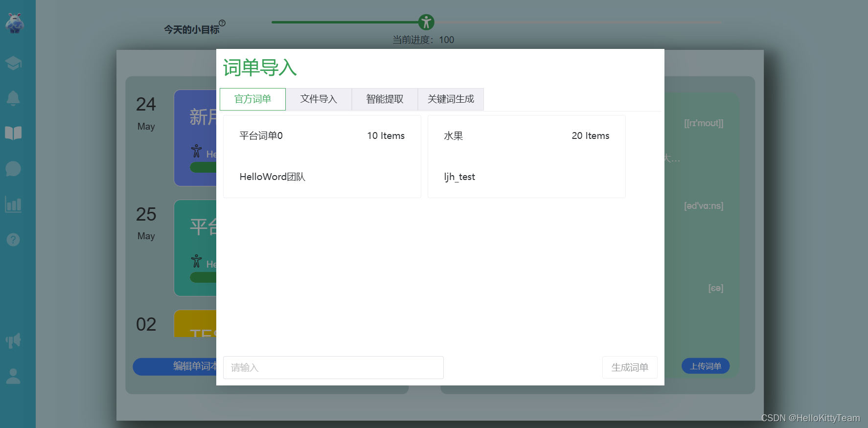Select the 官方词单 tab
The height and width of the screenshot is (428, 868).
pyautogui.click(x=252, y=99)
